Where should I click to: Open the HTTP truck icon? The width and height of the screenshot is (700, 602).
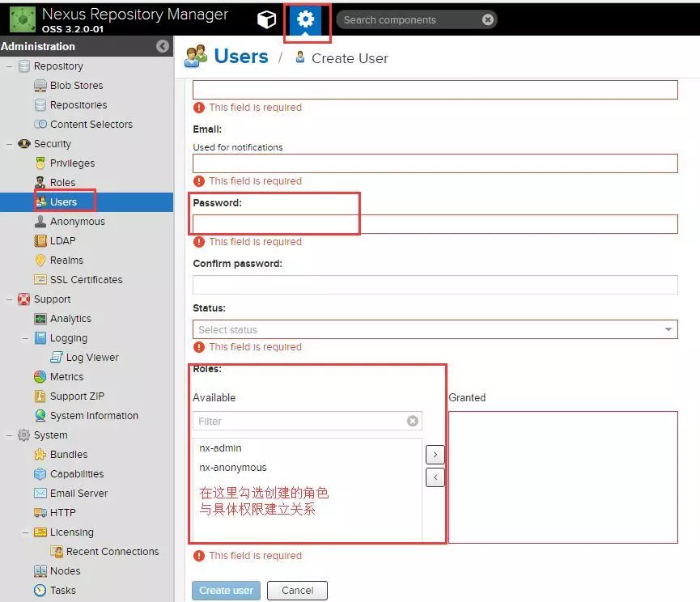[x=40, y=512]
